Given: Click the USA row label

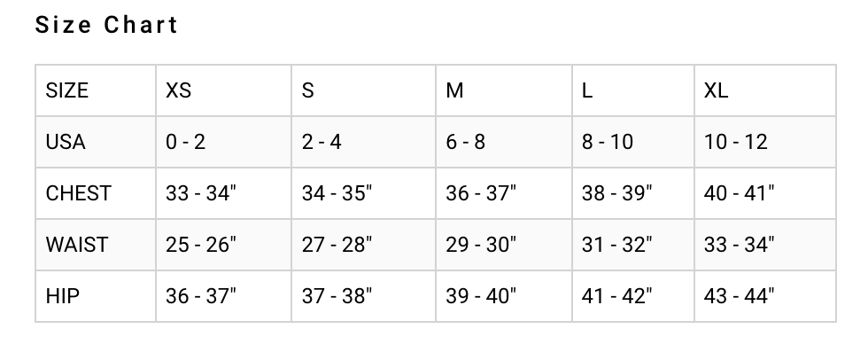Looking at the screenshot, I should coord(66,142).
